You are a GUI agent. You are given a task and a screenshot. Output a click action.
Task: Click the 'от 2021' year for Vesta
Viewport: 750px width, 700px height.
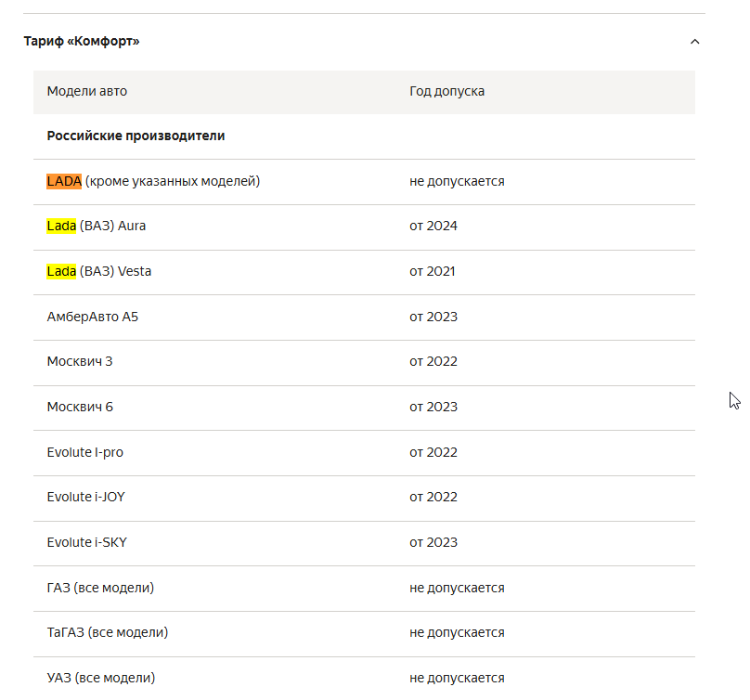tap(433, 271)
